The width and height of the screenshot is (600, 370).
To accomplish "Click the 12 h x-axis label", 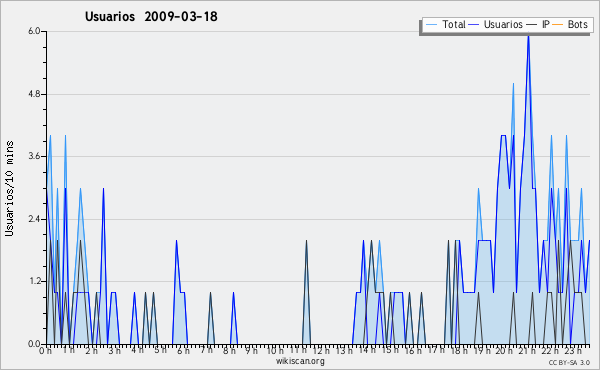I will coord(321,350).
